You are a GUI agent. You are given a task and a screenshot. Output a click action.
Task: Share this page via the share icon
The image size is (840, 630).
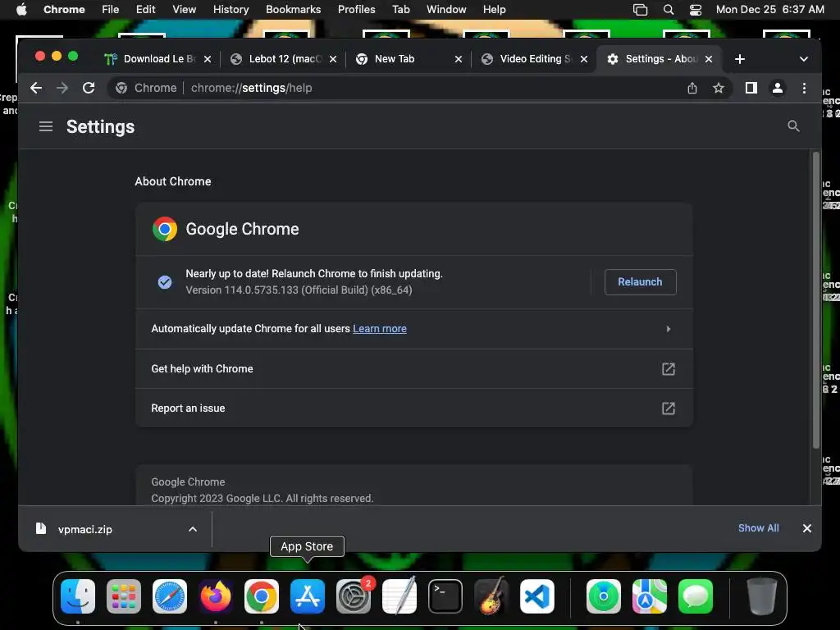pos(692,88)
